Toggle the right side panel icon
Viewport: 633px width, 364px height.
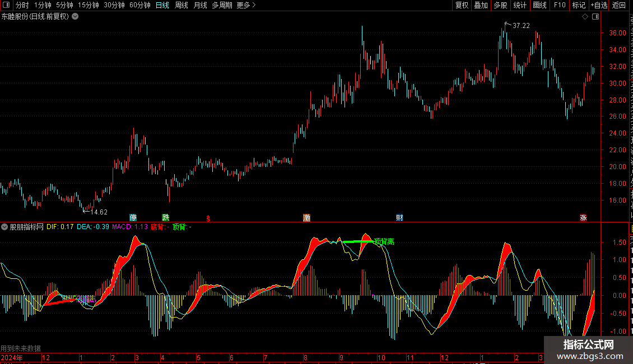pos(595,17)
